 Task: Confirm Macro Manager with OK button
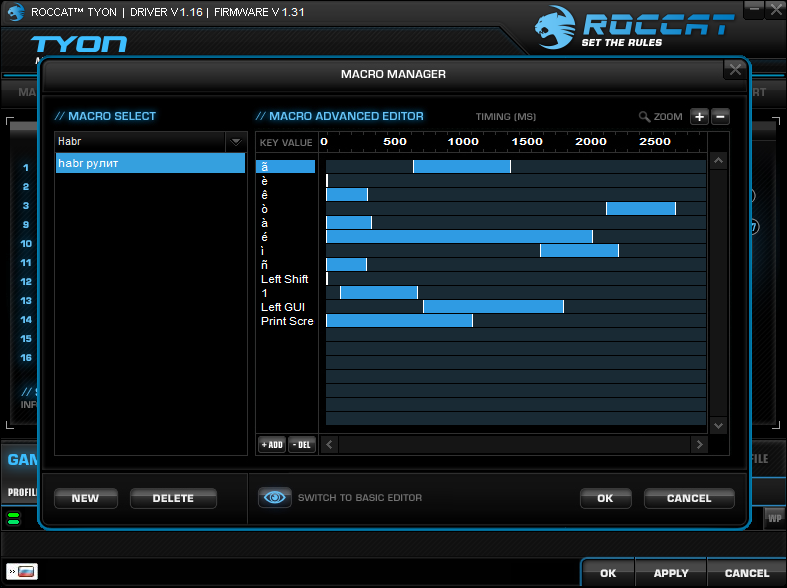pyautogui.click(x=605, y=498)
